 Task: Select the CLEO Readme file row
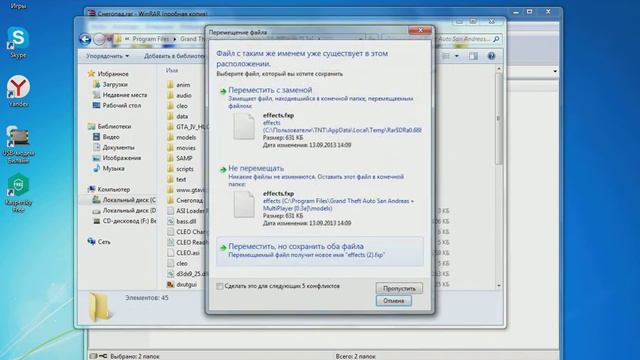186,242
